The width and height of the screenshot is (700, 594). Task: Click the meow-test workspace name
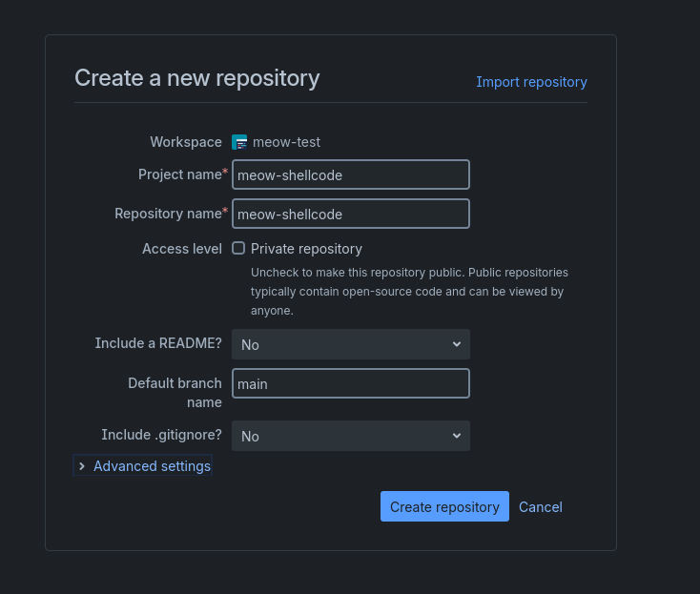(286, 142)
